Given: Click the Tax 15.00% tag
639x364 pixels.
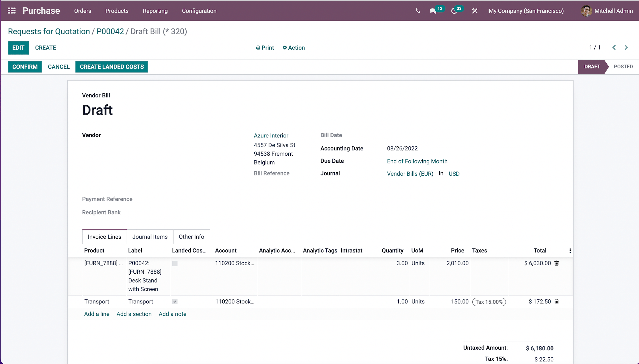Looking at the screenshot, I should [489, 302].
